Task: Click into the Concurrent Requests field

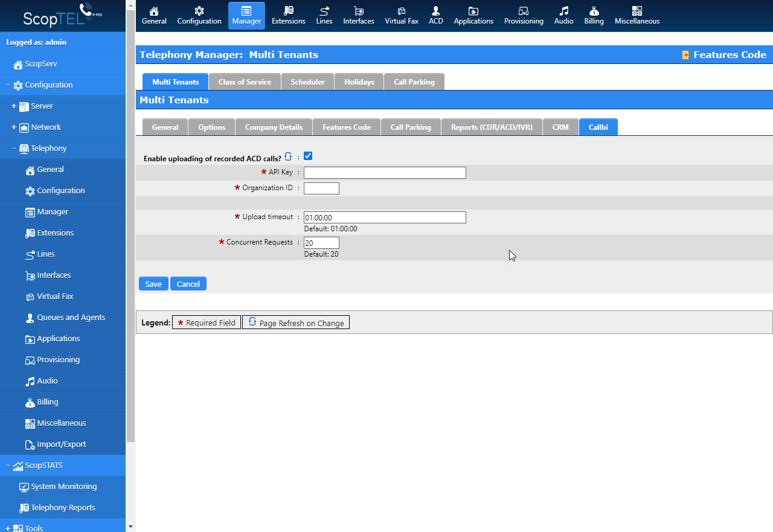Action: pyautogui.click(x=321, y=243)
